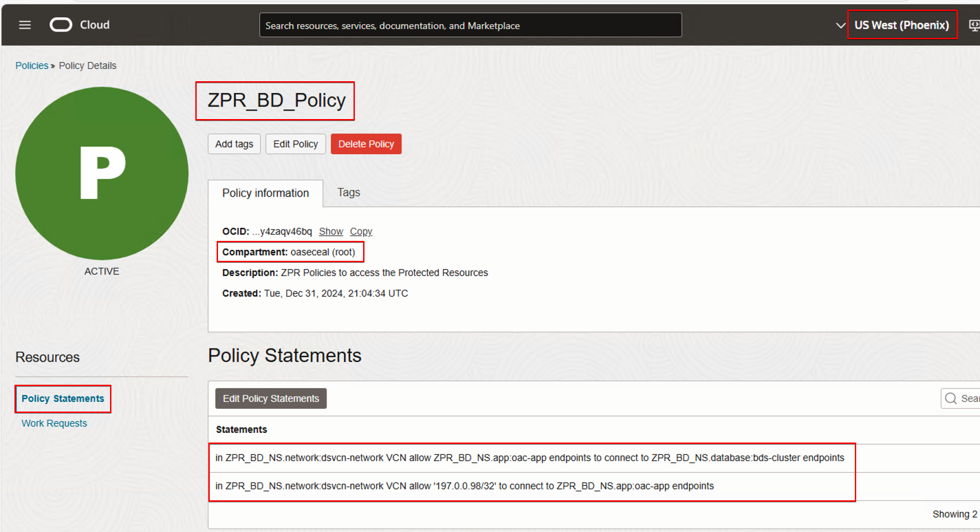Select the ZPR_BD_Policy title
Viewport: 980px width, 532px height.
(276, 100)
